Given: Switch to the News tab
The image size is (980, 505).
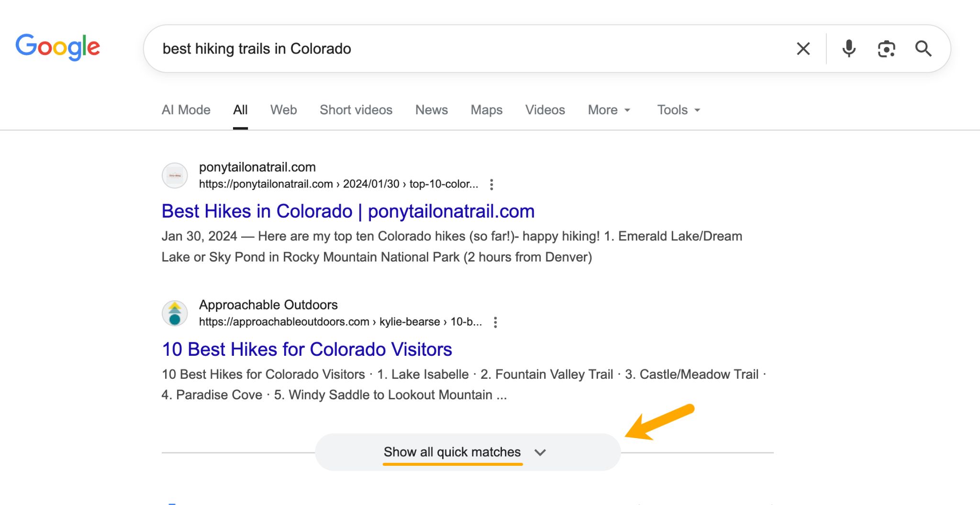Looking at the screenshot, I should pos(431,110).
